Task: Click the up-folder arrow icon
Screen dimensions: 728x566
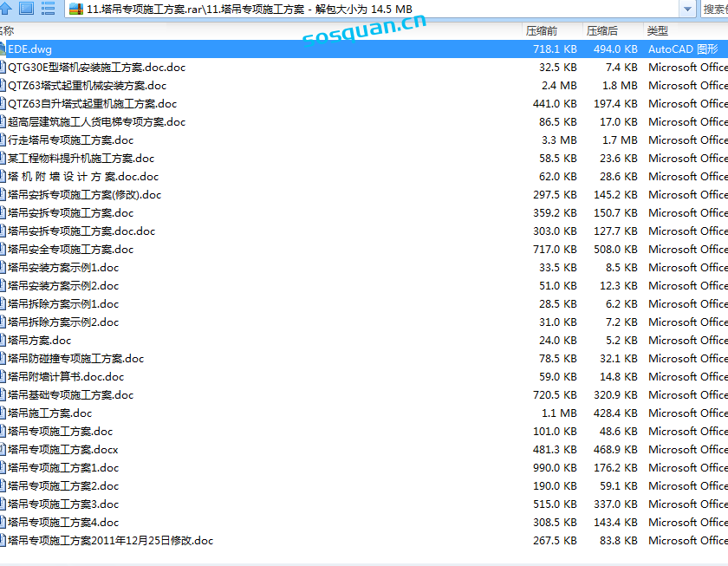Action: pos(4,9)
